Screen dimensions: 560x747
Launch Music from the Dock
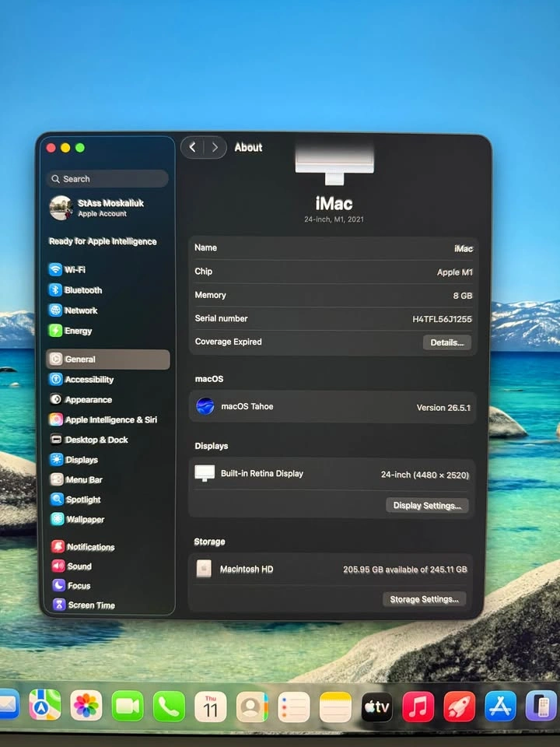coord(418,707)
